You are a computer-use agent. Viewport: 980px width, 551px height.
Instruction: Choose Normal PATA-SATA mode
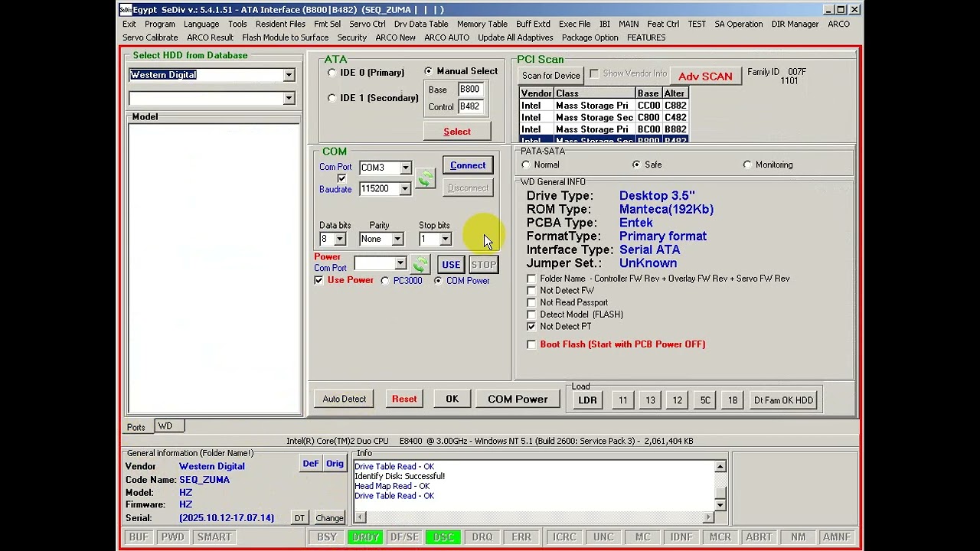click(x=526, y=165)
